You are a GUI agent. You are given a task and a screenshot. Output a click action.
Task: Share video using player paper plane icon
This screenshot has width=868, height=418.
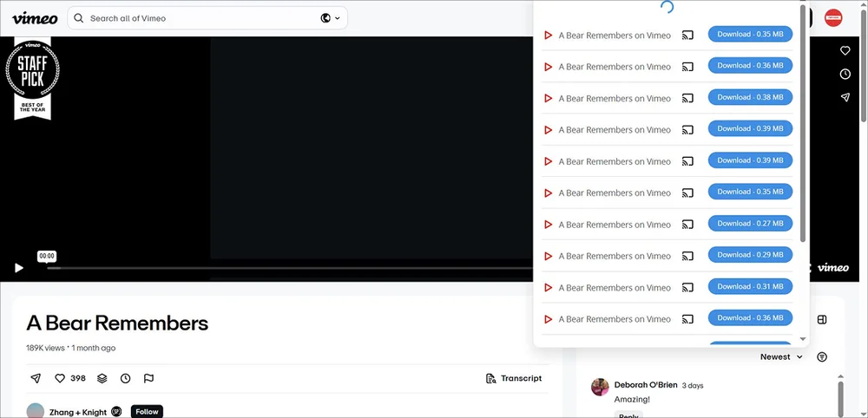(845, 97)
